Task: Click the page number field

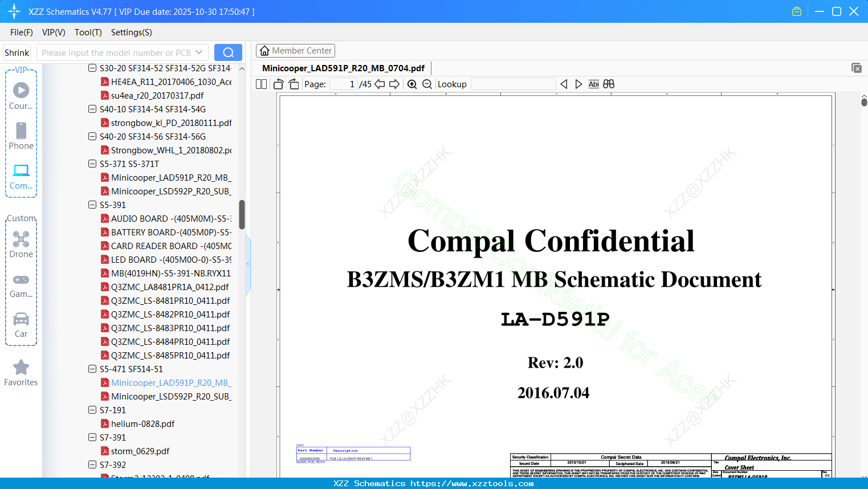Action: [344, 84]
